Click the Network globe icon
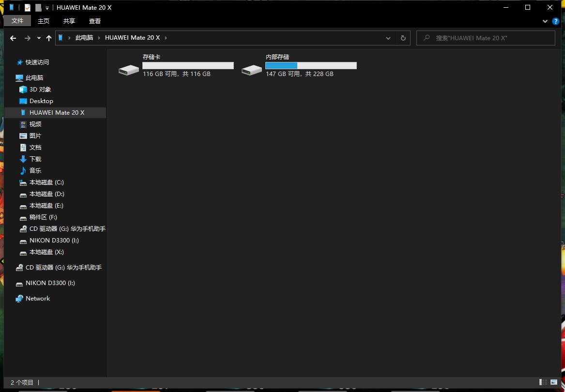The height and width of the screenshot is (392, 565). point(19,298)
